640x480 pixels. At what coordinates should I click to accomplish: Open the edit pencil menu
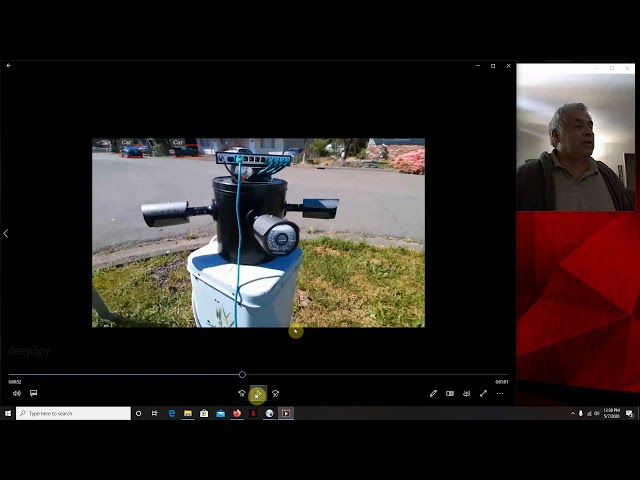pyautogui.click(x=433, y=393)
